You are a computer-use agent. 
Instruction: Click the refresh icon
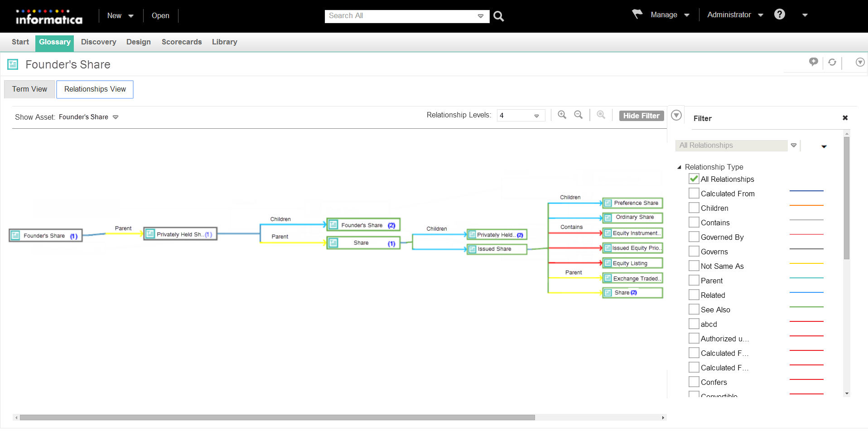click(x=832, y=62)
